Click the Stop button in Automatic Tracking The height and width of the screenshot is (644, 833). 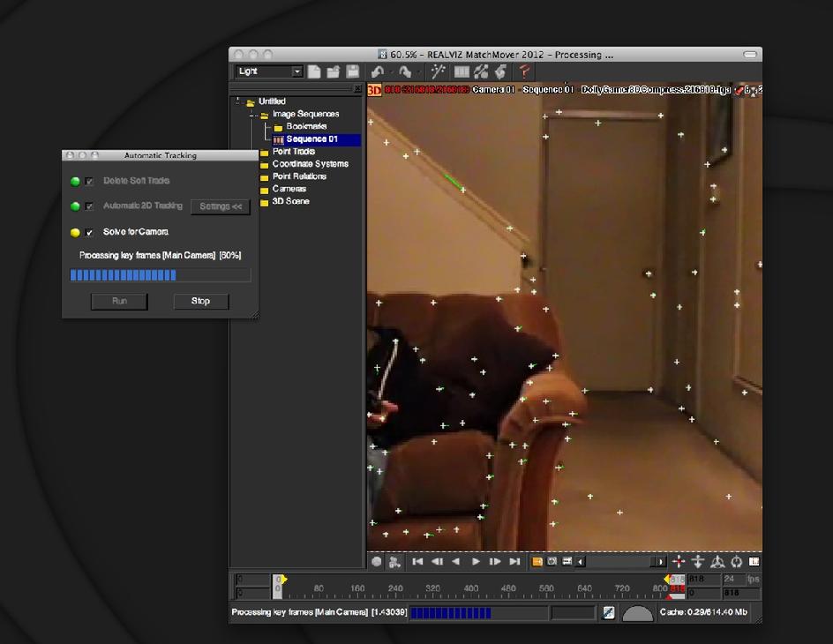click(201, 301)
